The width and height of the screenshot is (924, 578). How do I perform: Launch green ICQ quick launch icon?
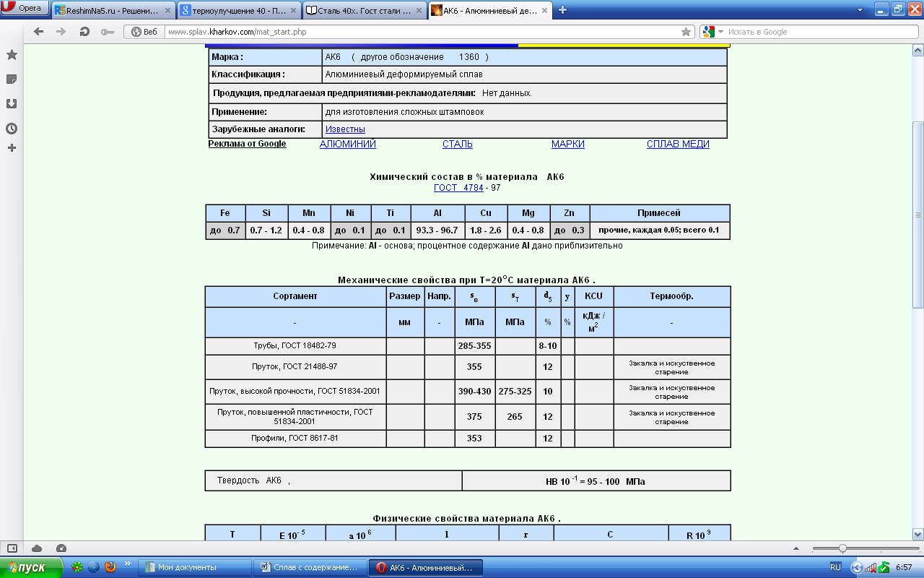click(77, 567)
